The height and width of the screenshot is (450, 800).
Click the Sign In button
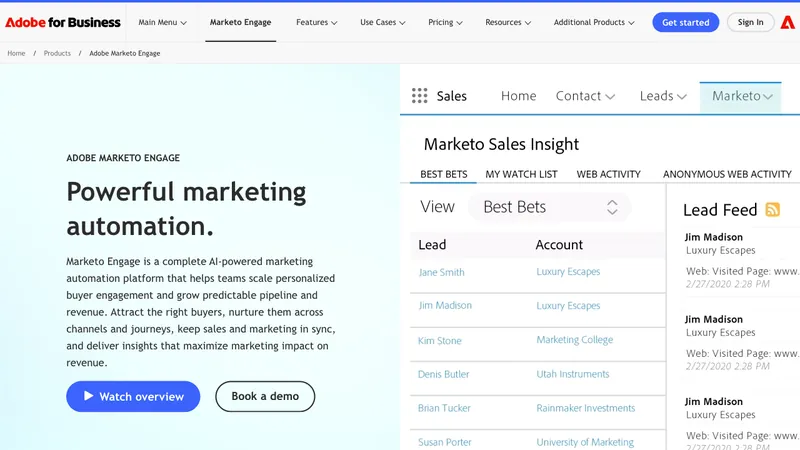tap(750, 22)
